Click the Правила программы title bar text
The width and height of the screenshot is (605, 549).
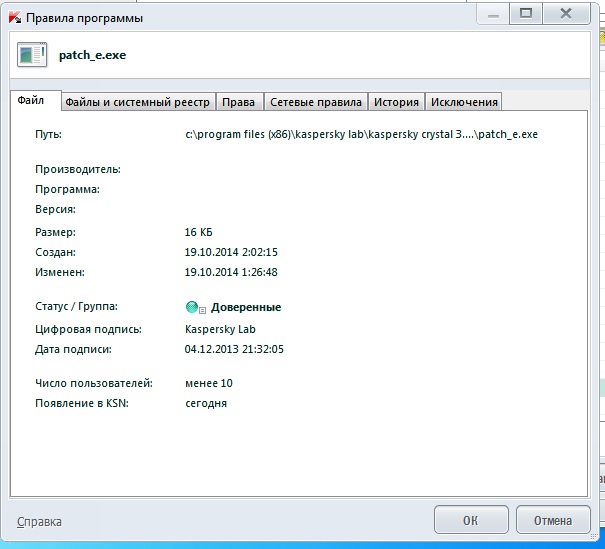click(84, 18)
